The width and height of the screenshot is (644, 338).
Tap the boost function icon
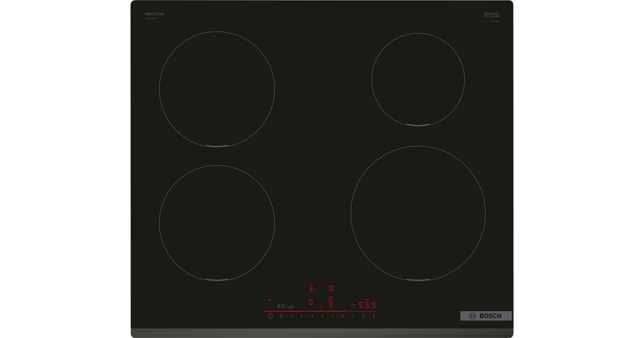tap(291, 306)
